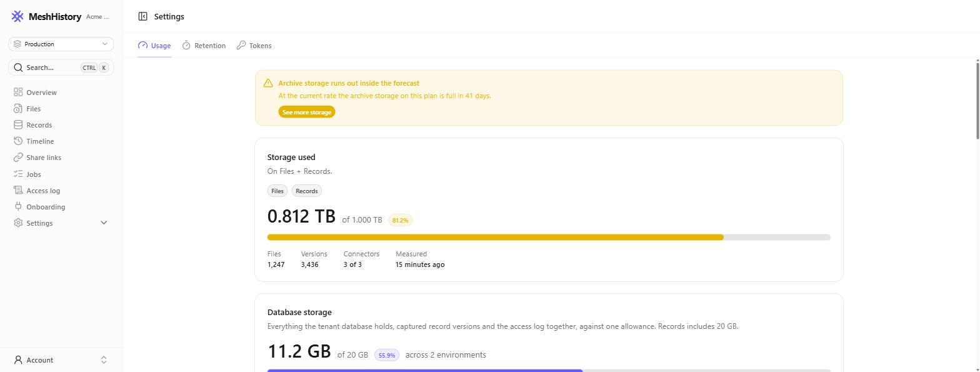This screenshot has width=980, height=372.
Task: Open the Production environment dropdown
Action: [x=61, y=44]
